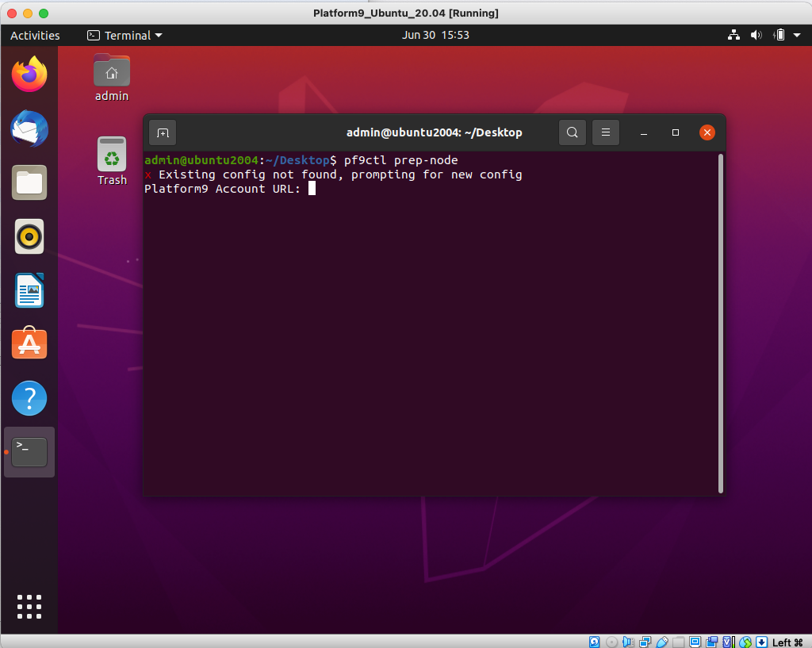The height and width of the screenshot is (648, 812).
Task: Expand the Terminal app menu
Action: (124, 35)
